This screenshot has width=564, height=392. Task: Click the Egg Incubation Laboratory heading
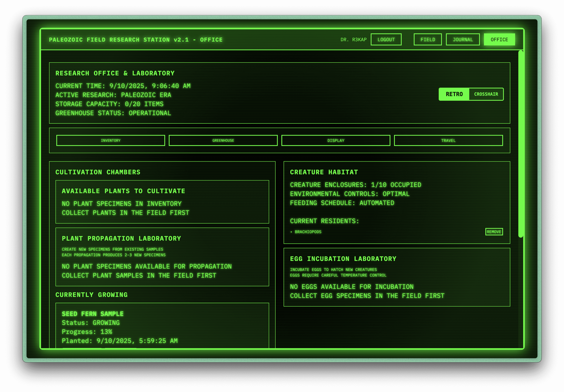coord(343,259)
